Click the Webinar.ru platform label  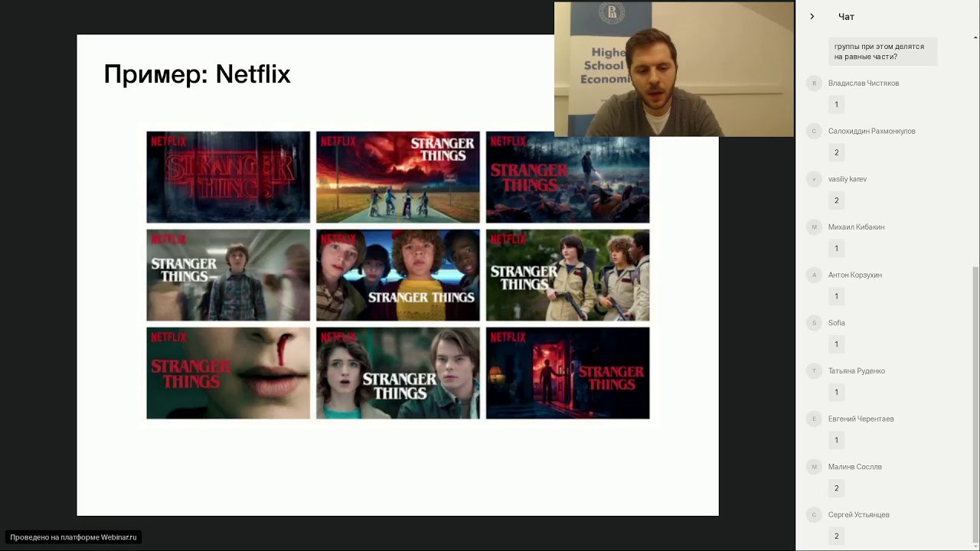(73, 537)
